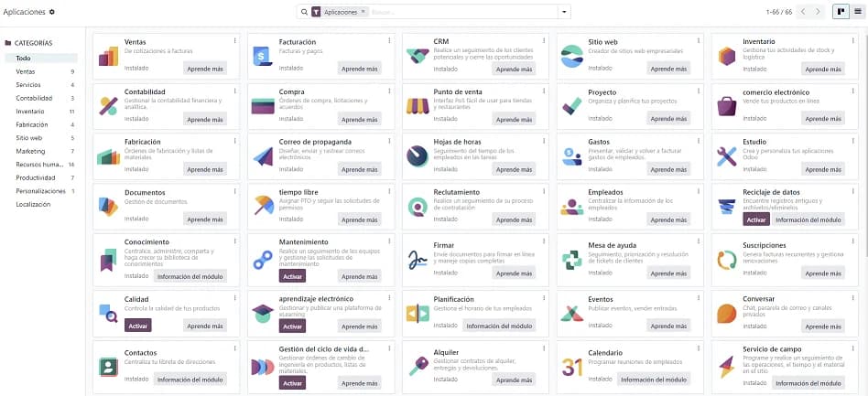Select the Servicios category
Image resolution: width=868 pixels, height=396 pixels.
41,85
